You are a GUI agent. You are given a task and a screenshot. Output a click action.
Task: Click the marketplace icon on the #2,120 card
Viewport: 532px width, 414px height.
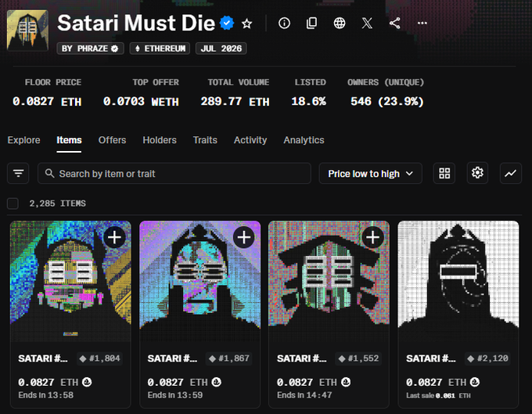[x=475, y=382]
